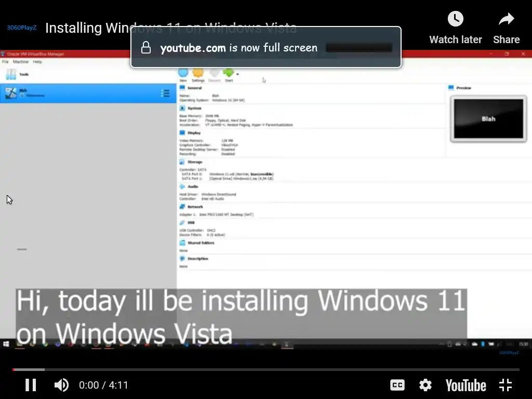Exit full screen mode
The width and height of the screenshot is (532, 399).
pos(506,385)
